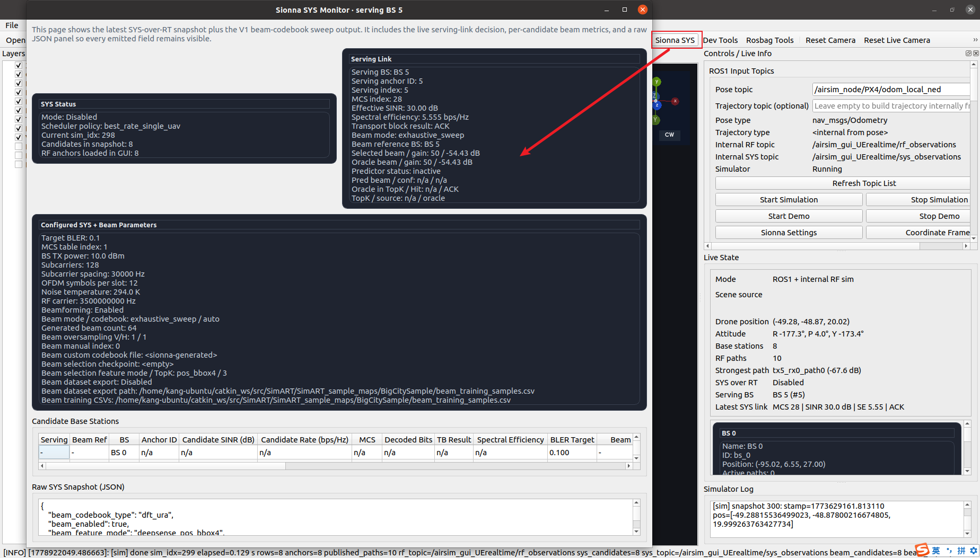Click the '/airsim_gui_UErealtime/rf_observations' topic value
The width and height of the screenshot is (980, 558).
click(884, 145)
